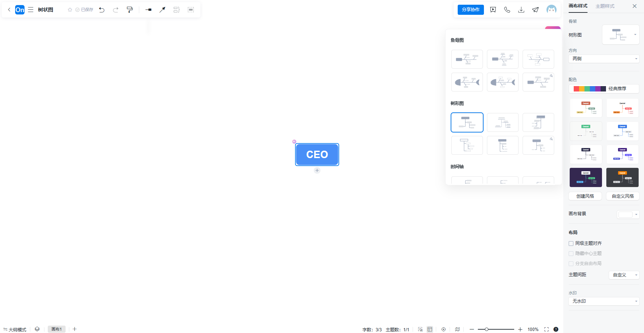Click the star favorite icon
The image size is (644, 333).
tap(70, 10)
